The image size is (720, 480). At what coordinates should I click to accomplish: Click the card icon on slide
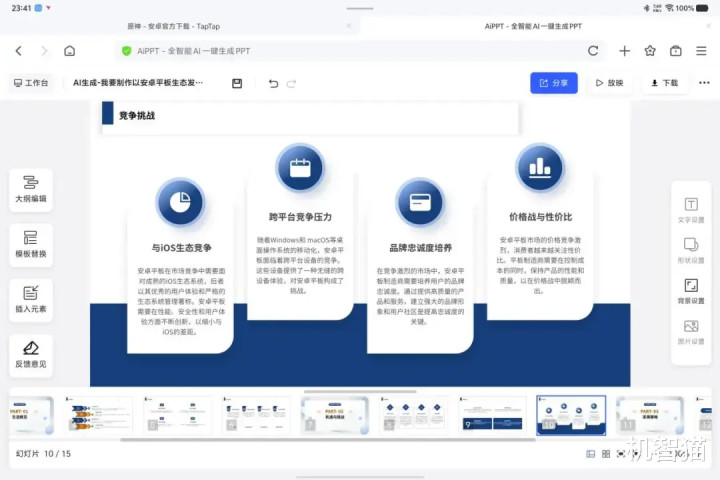[x=420, y=202]
